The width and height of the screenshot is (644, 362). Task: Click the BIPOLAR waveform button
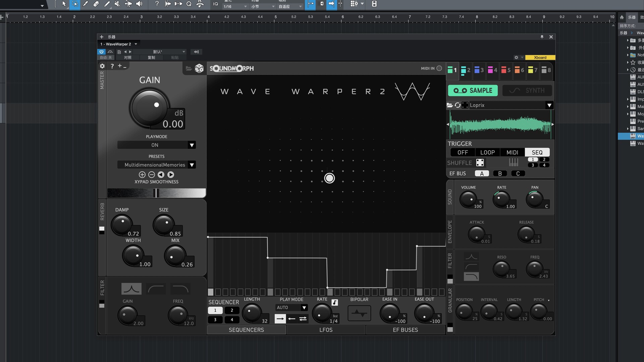[359, 313]
